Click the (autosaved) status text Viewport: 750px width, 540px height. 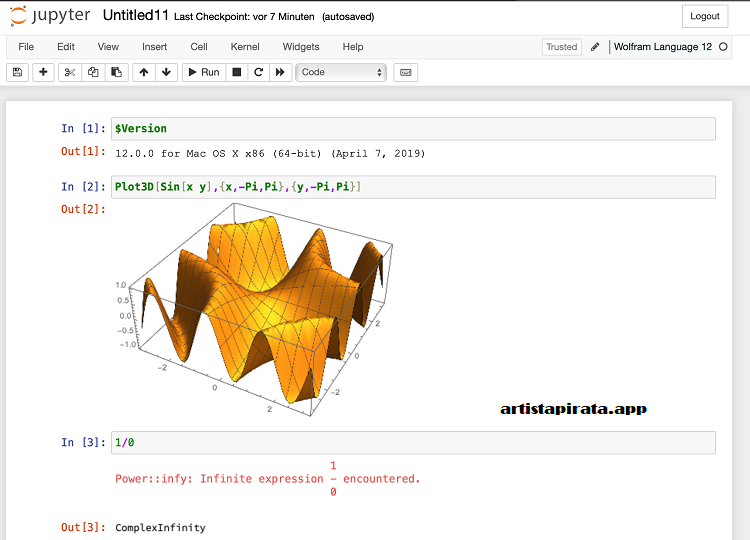(x=348, y=17)
